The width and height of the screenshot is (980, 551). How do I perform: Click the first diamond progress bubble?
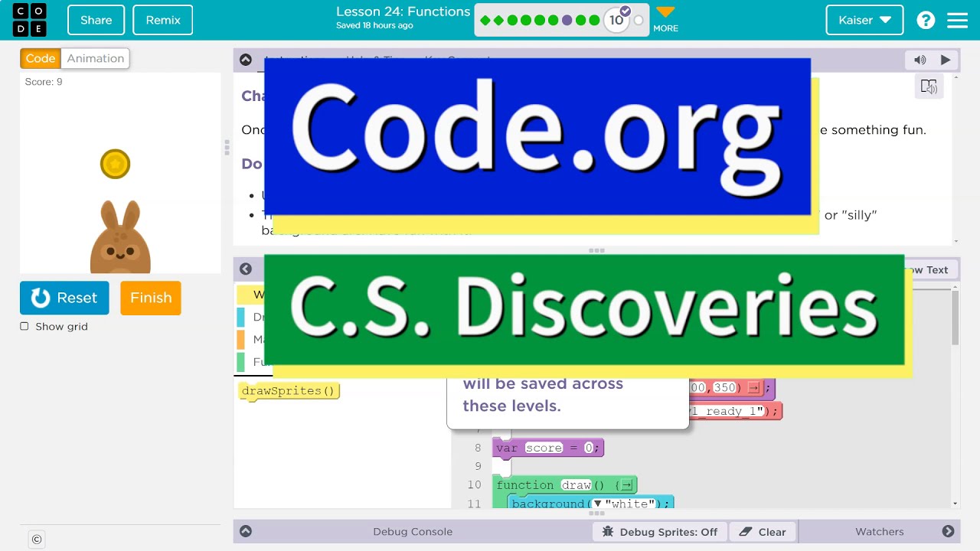coord(485,20)
